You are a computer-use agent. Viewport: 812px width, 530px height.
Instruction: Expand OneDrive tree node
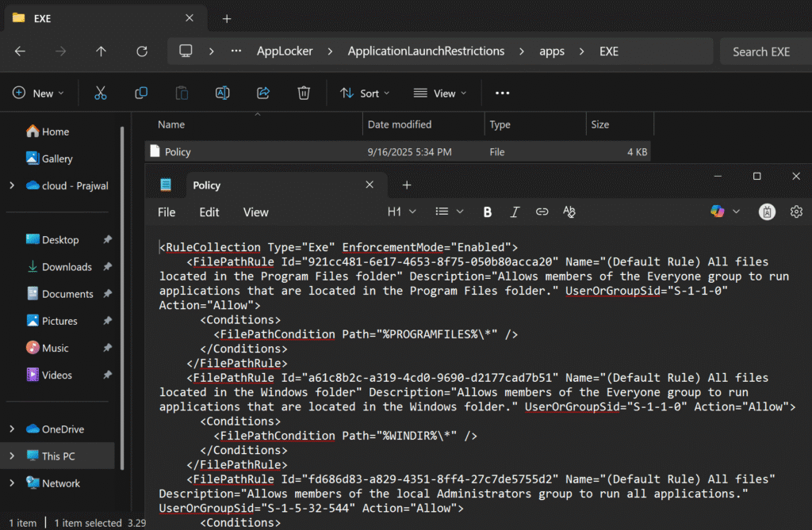(12, 429)
